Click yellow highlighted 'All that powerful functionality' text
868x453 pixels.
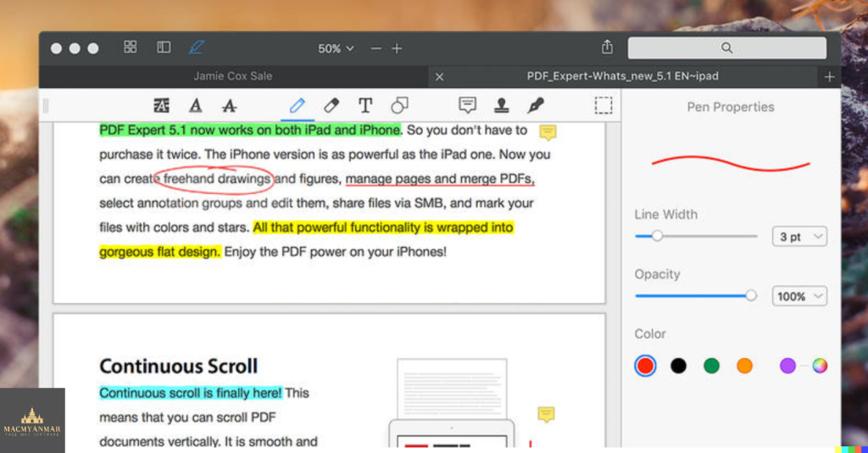point(383,227)
